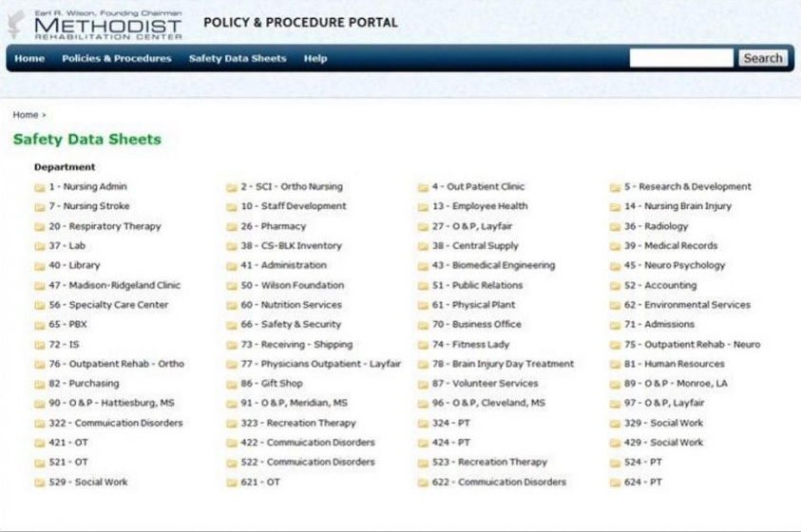Open 90 - O & P - Hattiesburg, MS link
This screenshot has width=801, height=532.
[x=112, y=403]
